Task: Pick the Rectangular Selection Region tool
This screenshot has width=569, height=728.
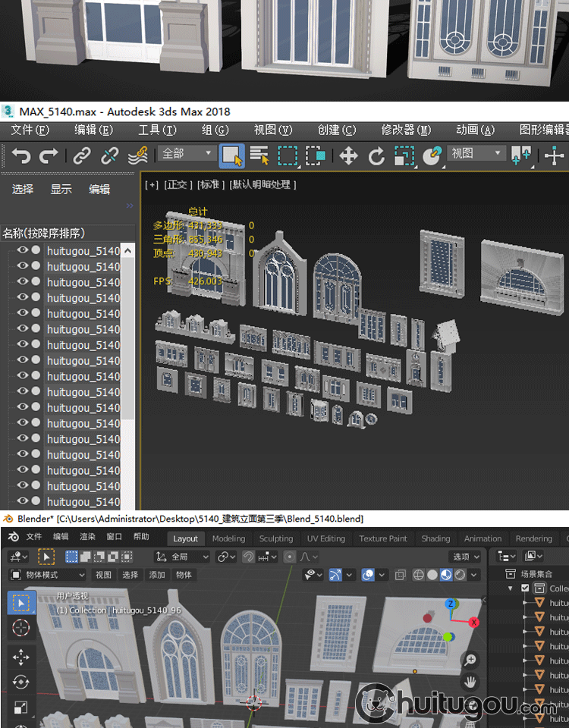Action: click(x=288, y=155)
